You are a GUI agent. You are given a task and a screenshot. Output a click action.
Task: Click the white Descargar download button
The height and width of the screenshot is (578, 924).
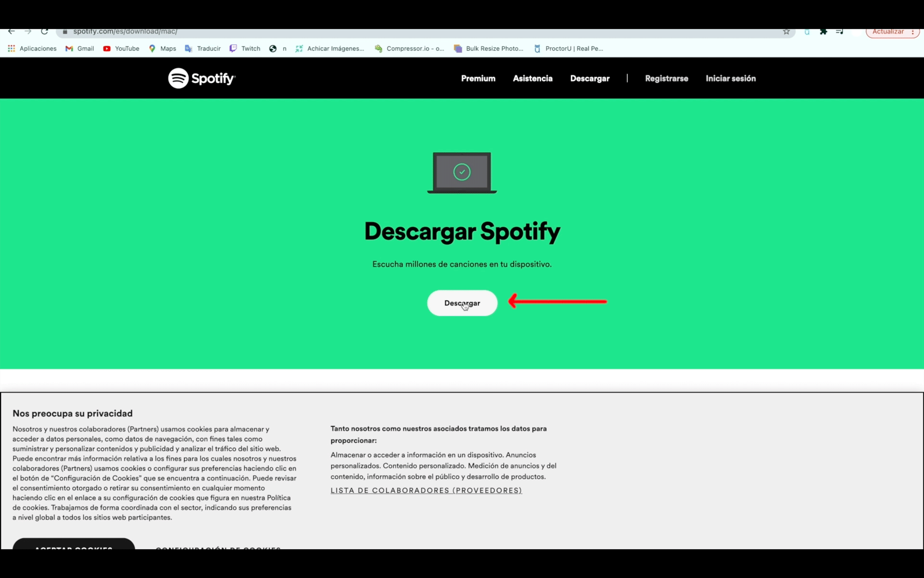(462, 303)
